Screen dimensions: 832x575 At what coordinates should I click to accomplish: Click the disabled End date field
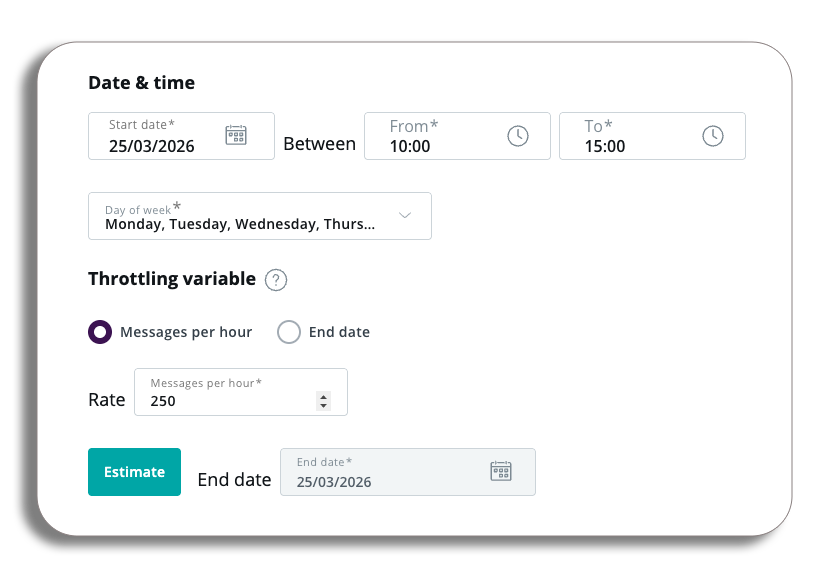[x=408, y=472]
